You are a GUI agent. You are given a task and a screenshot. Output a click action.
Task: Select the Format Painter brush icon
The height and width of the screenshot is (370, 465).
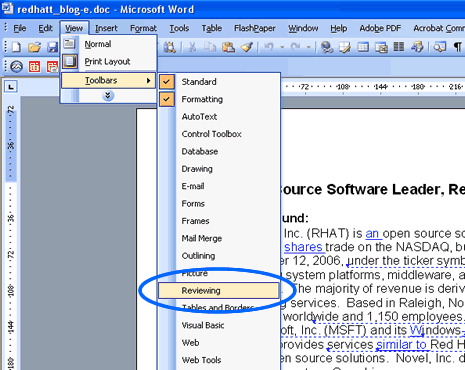(247, 47)
